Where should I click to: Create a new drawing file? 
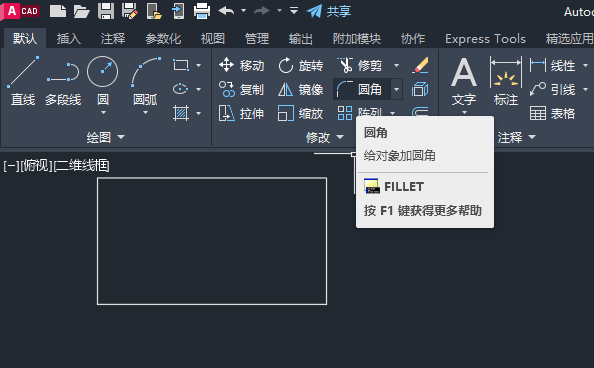click(x=58, y=11)
